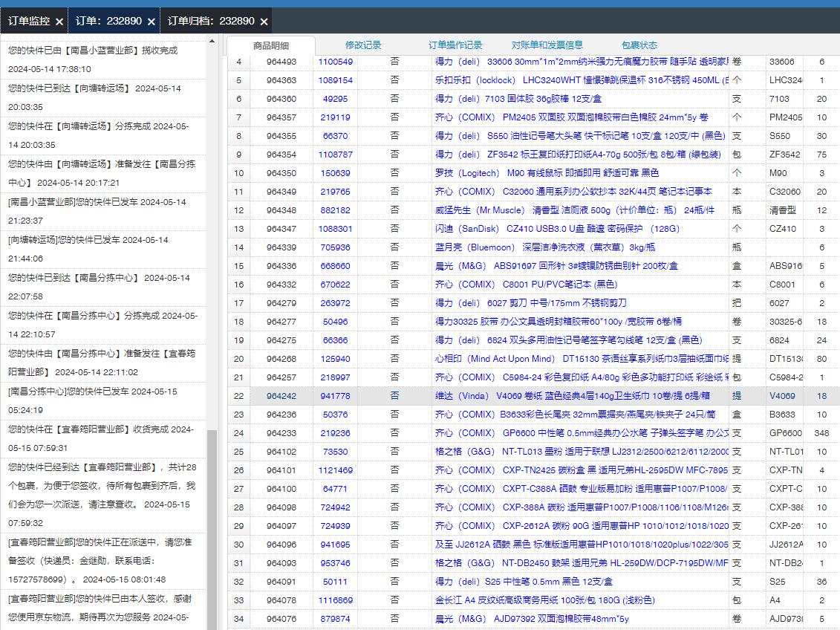This screenshot has height=630, width=840.
Task: Open the 得力 6027 剪刀 product link
Action: (531, 303)
